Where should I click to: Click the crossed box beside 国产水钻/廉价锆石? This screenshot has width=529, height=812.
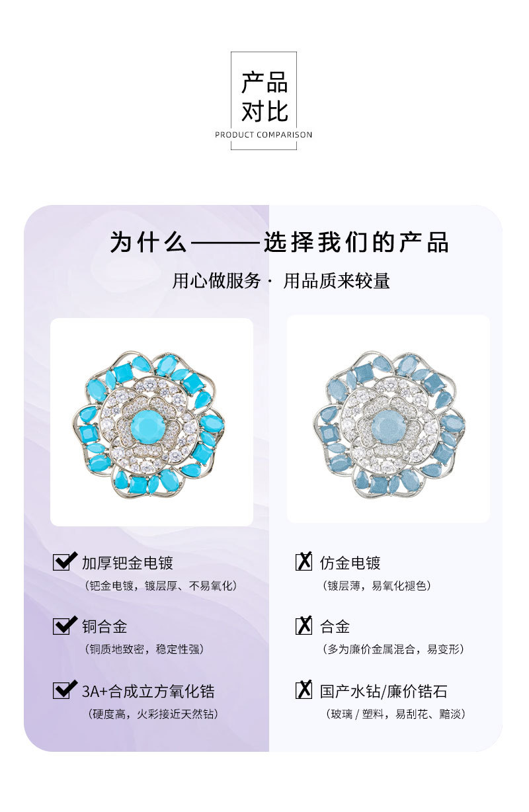[x=304, y=690]
